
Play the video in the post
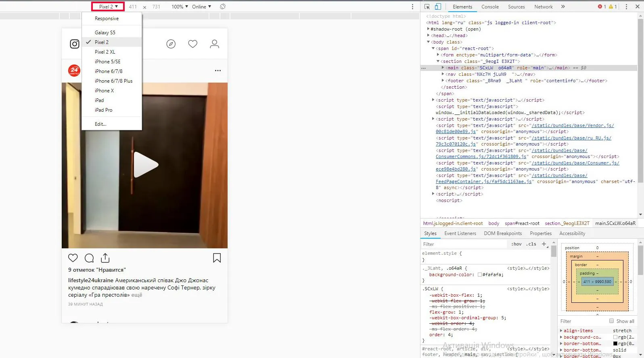point(145,164)
